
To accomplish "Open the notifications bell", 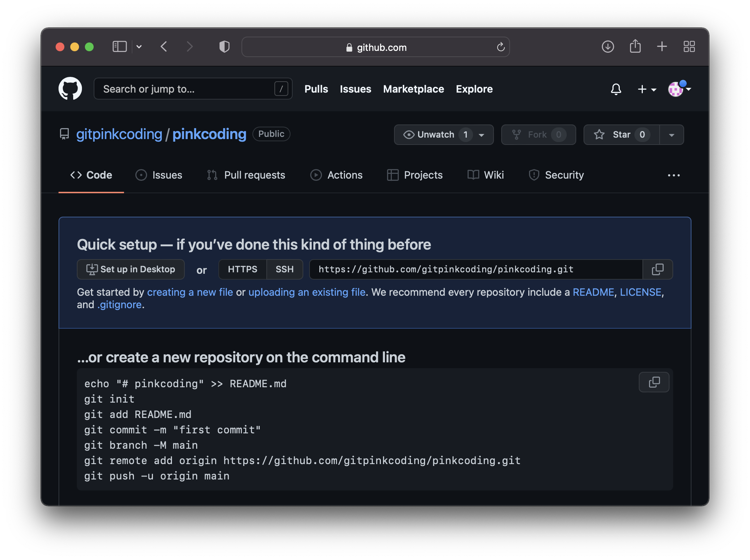I will click(616, 89).
